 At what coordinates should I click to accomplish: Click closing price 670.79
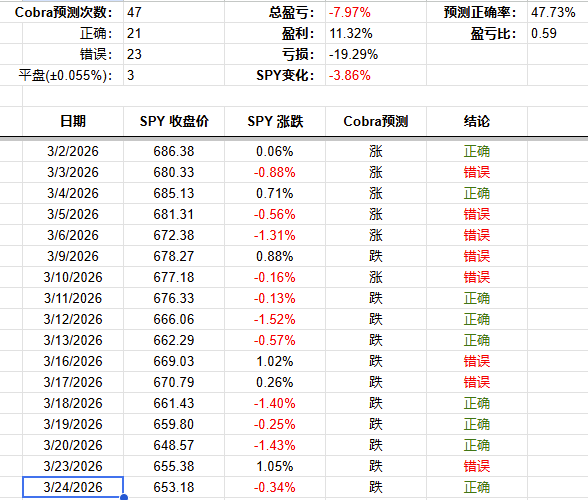[x=174, y=382]
